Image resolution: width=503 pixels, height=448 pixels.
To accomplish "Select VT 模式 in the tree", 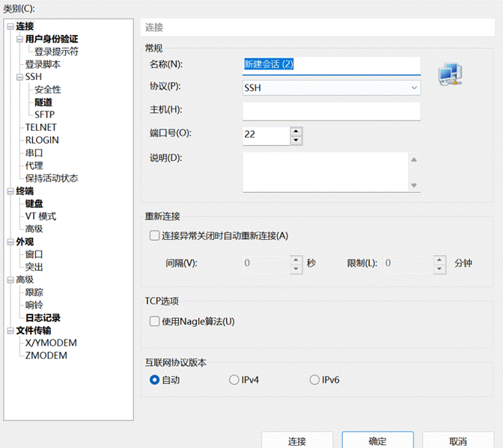I will click(40, 216).
